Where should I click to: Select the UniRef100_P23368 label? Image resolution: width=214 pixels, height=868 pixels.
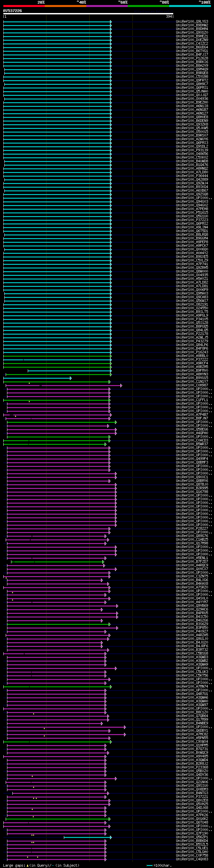[x=192, y=767]
